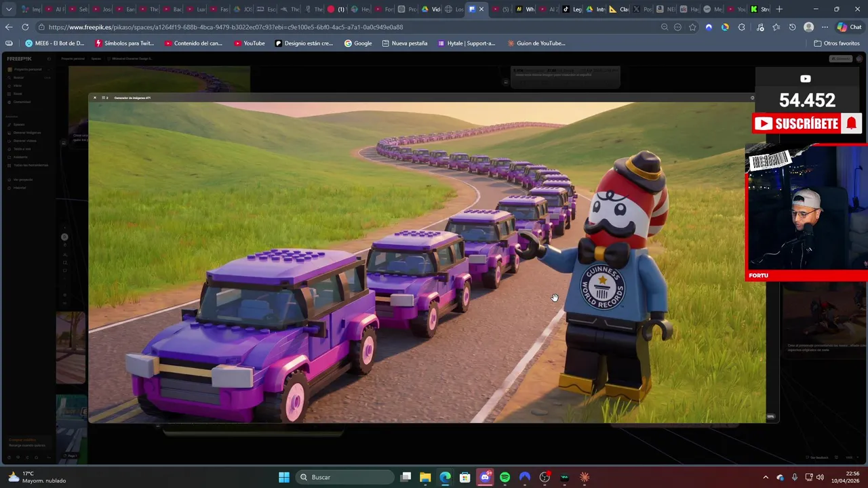Open the browser profile avatar
The image size is (868, 488).
tap(808, 27)
